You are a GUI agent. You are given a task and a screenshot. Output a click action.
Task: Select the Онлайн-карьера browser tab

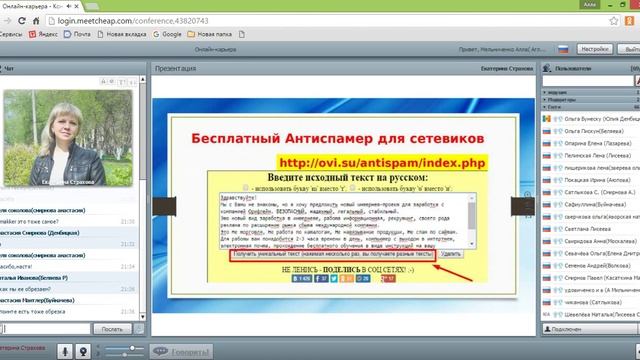tap(41, 6)
